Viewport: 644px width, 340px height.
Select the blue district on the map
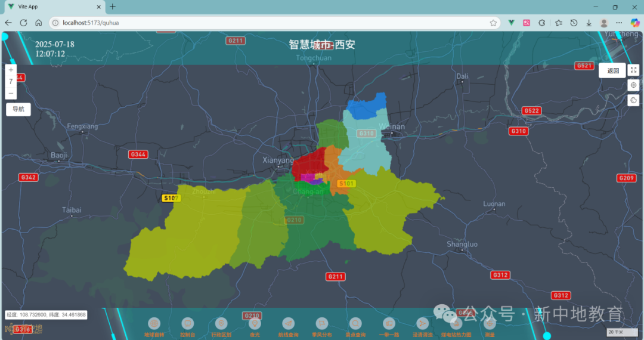(x=367, y=107)
